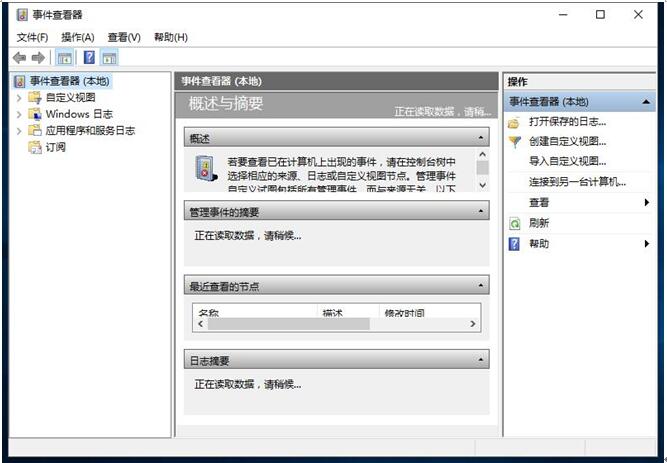This screenshot has height=463, width=667.
Task: Minimize the 事件查看器 window
Action: click(x=563, y=14)
